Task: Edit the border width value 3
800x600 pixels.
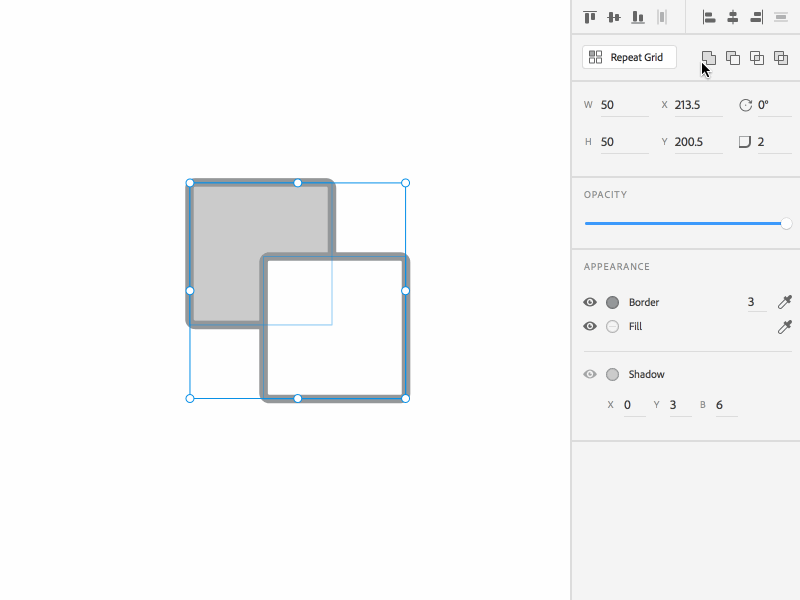Action: pos(757,302)
